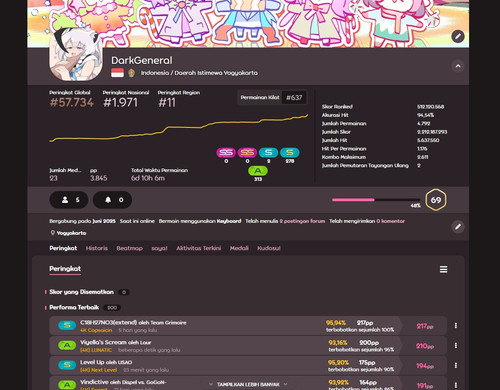
Task: Switch to the saya! tab
Action: [x=159, y=248]
